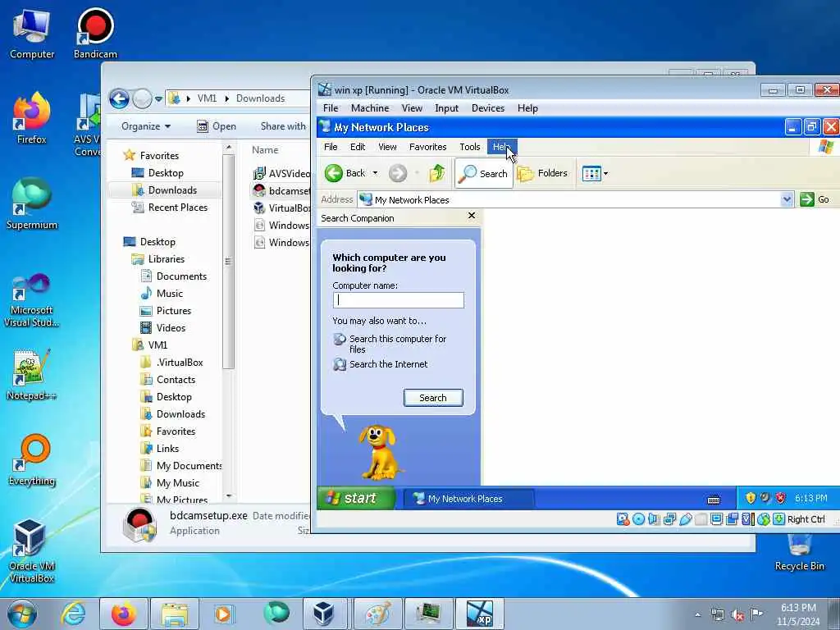Select Documents library in navigation pane
This screenshot has height=630, width=840.
point(174,276)
